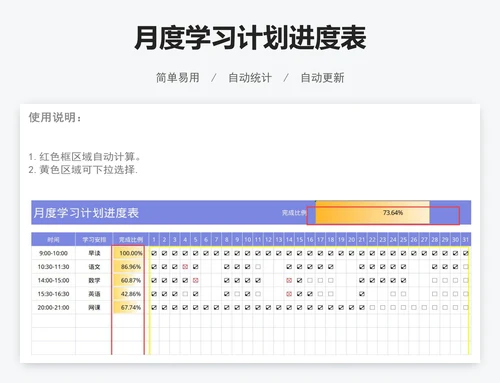The height and width of the screenshot is (383, 500).
Task: Click the day 20 column header
Action: (351, 239)
